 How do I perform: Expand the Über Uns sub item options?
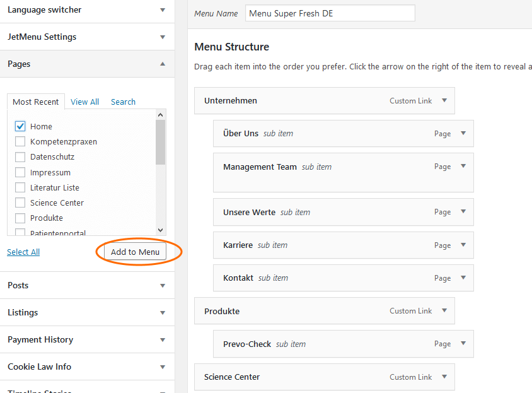[x=463, y=133]
